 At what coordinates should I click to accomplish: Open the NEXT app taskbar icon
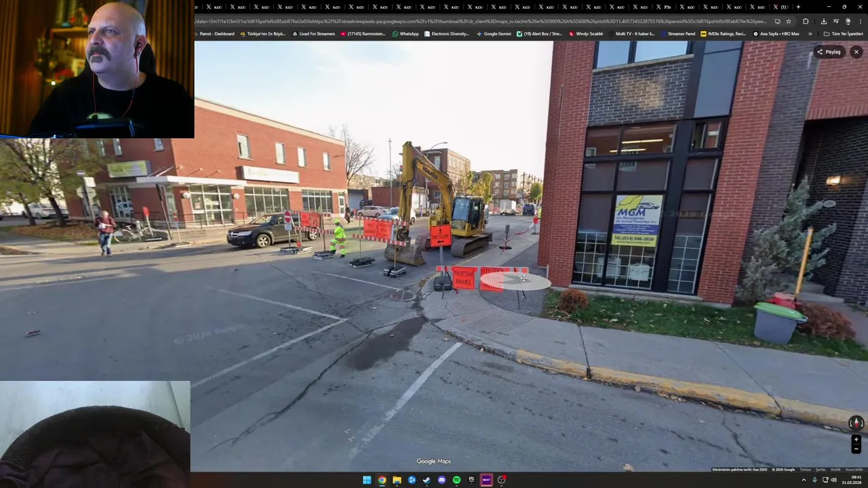486,480
